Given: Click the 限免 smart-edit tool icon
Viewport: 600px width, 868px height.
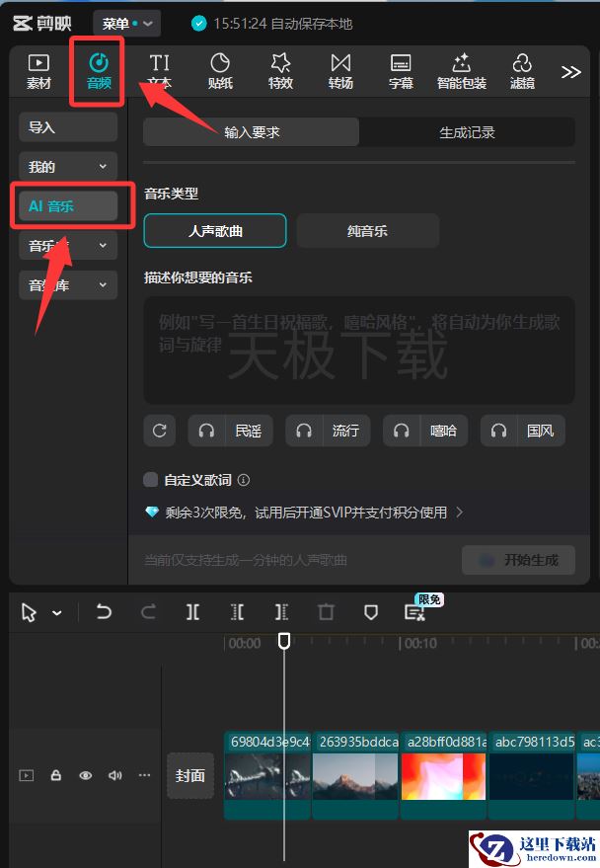Looking at the screenshot, I should [x=414, y=612].
